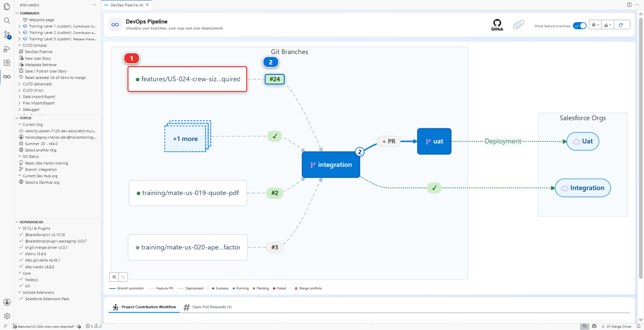Click the +1 more branches card
The width and height of the screenshot is (644, 330).
point(186,139)
